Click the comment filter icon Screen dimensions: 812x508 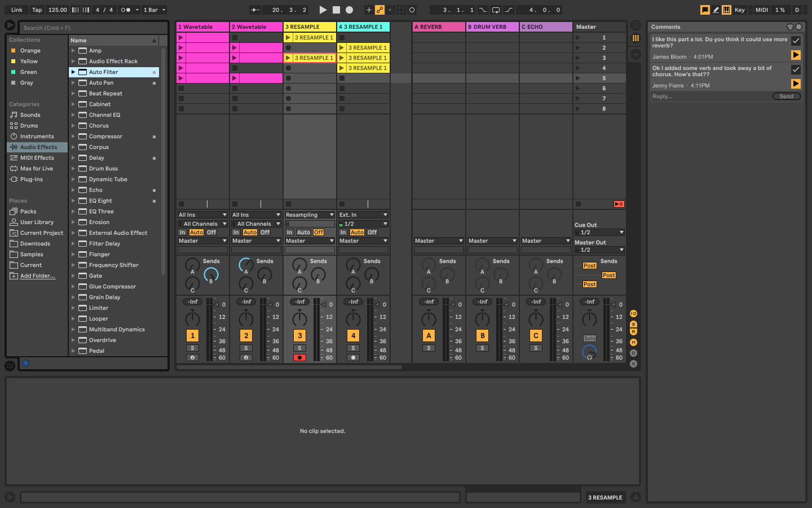click(x=789, y=27)
